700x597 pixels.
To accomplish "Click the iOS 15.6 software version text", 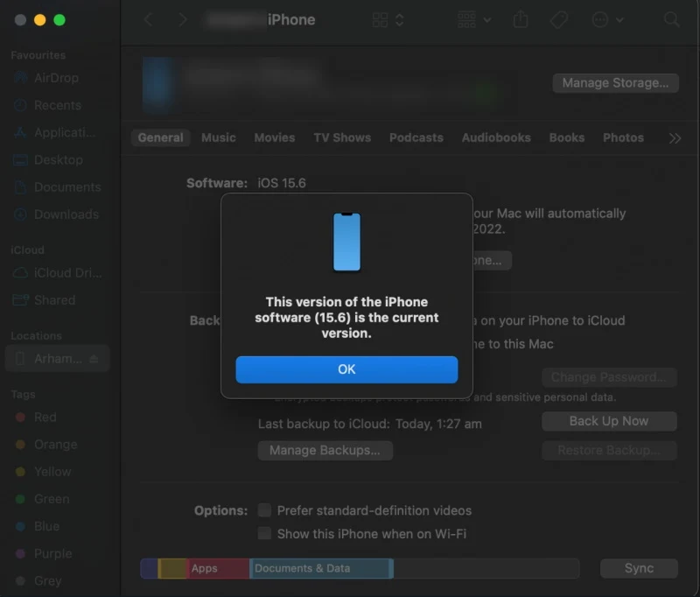I will (282, 183).
